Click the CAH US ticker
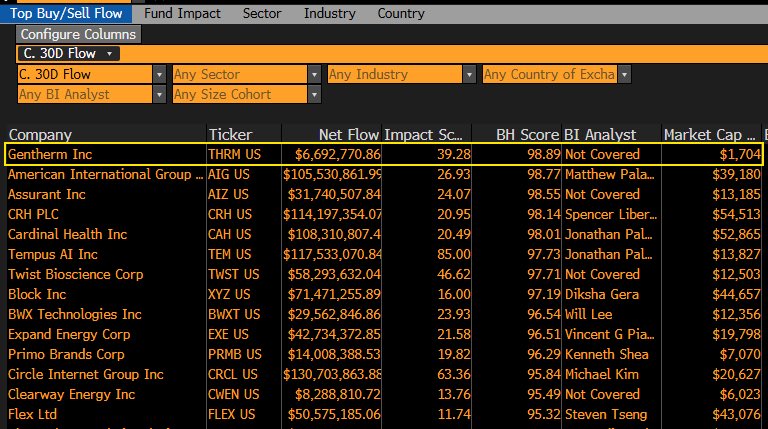Image resolution: width=768 pixels, height=429 pixels. [x=229, y=235]
